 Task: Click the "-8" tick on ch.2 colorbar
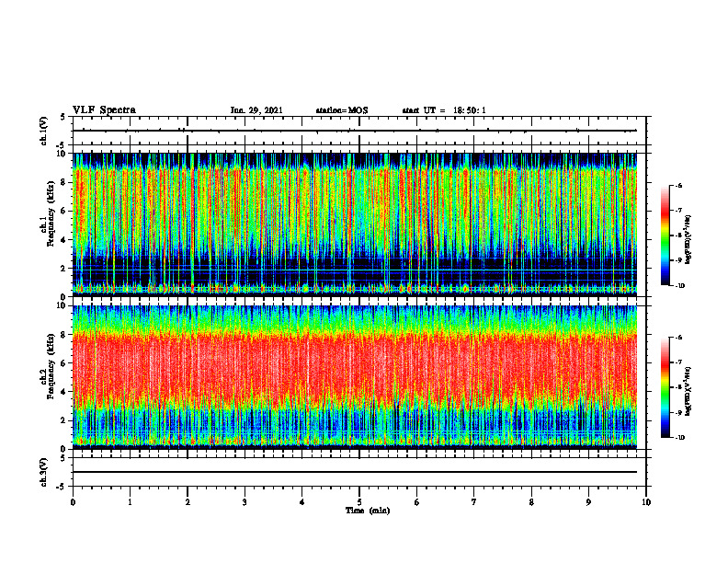click(x=679, y=387)
